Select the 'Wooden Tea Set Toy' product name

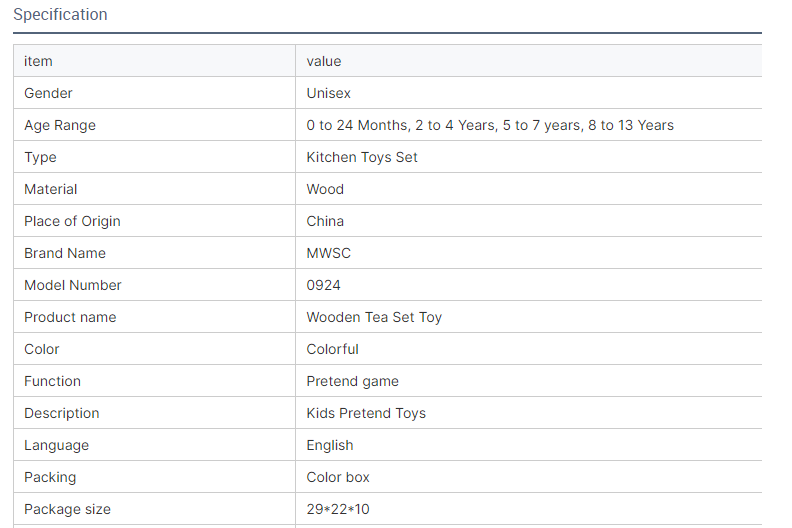[374, 317]
